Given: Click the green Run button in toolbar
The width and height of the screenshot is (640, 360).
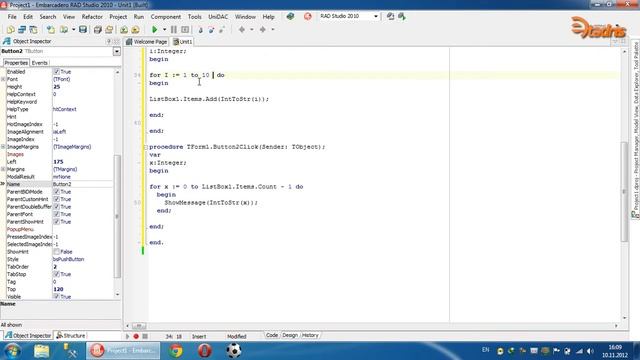Looking at the screenshot, I should click(154, 29).
